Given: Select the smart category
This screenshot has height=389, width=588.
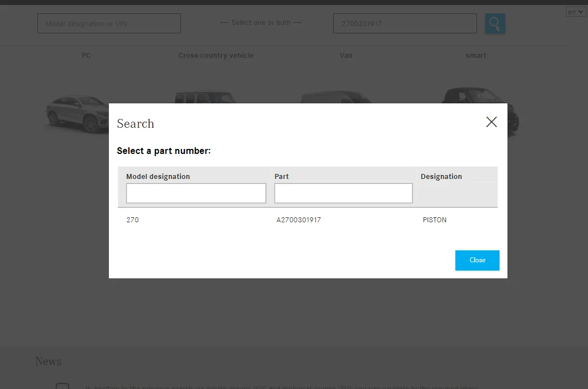Looking at the screenshot, I should (476, 55).
